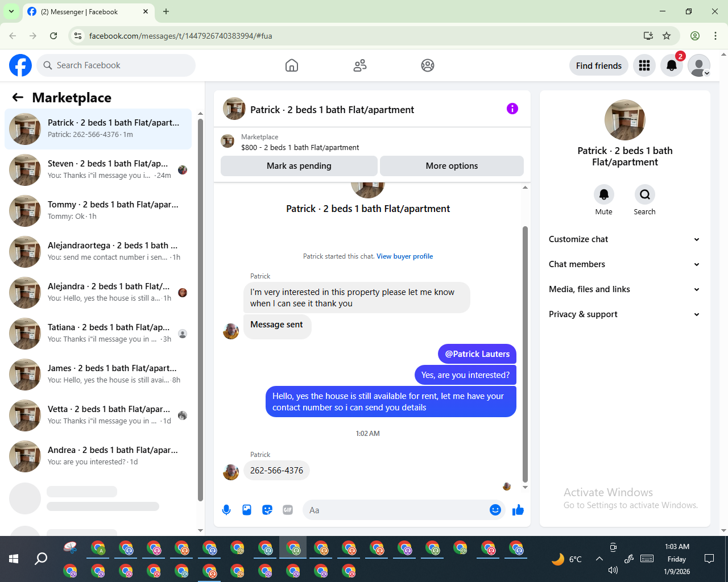Click the browser address bar URL

(180, 36)
